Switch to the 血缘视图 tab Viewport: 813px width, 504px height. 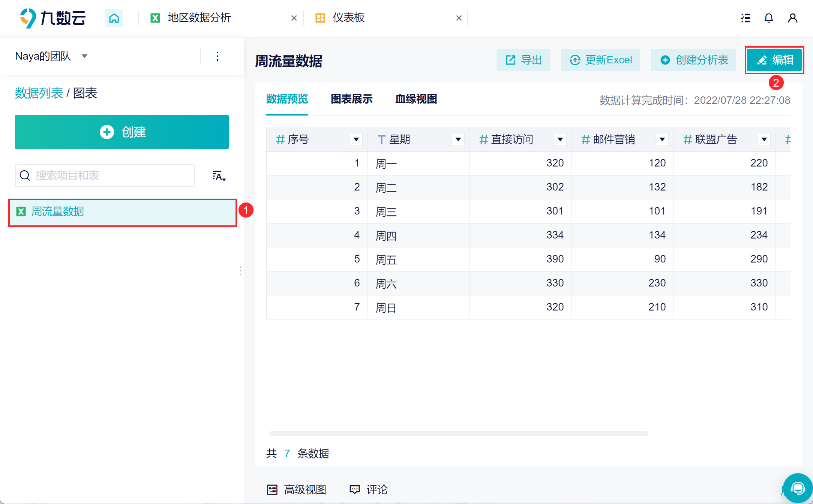click(416, 99)
